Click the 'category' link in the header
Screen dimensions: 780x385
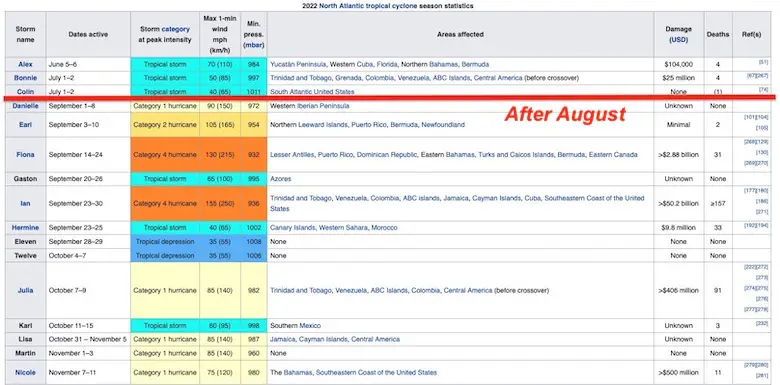(x=175, y=29)
